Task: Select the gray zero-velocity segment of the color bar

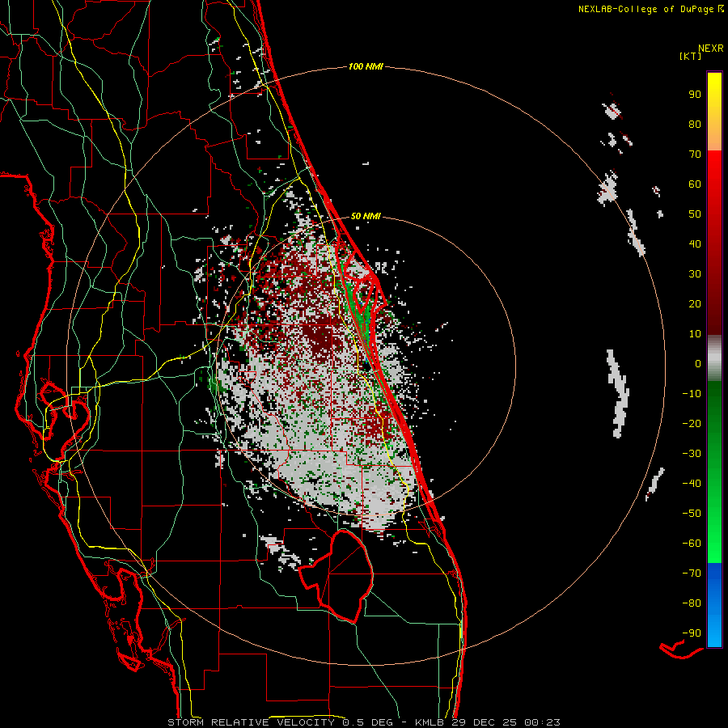Action: point(714,358)
